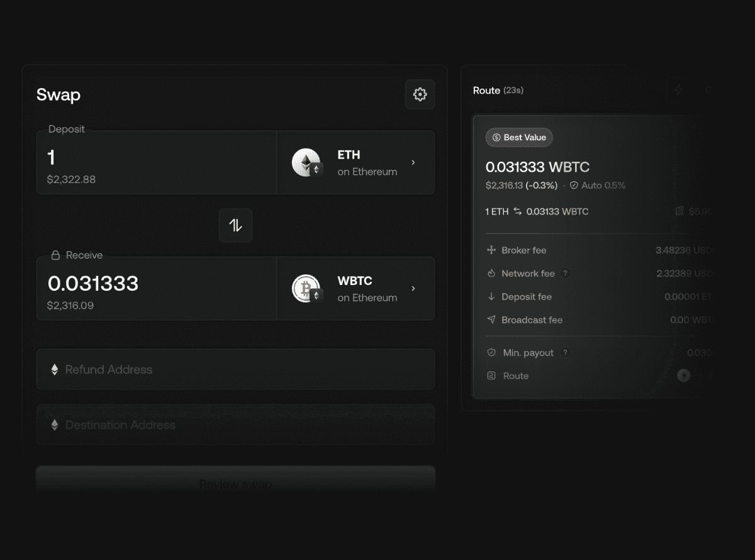Click the Broadcast fee paper-plane icon
This screenshot has width=755, height=560.
click(491, 320)
